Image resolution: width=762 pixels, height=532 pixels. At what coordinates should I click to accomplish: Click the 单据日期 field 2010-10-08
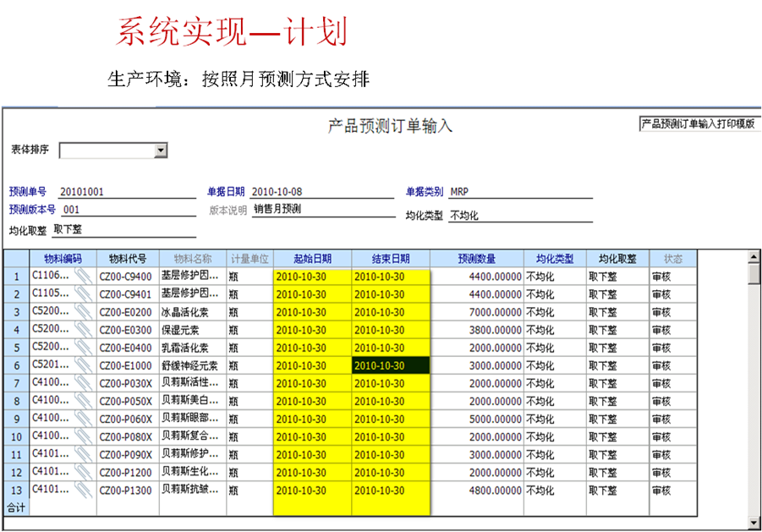coord(321,192)
